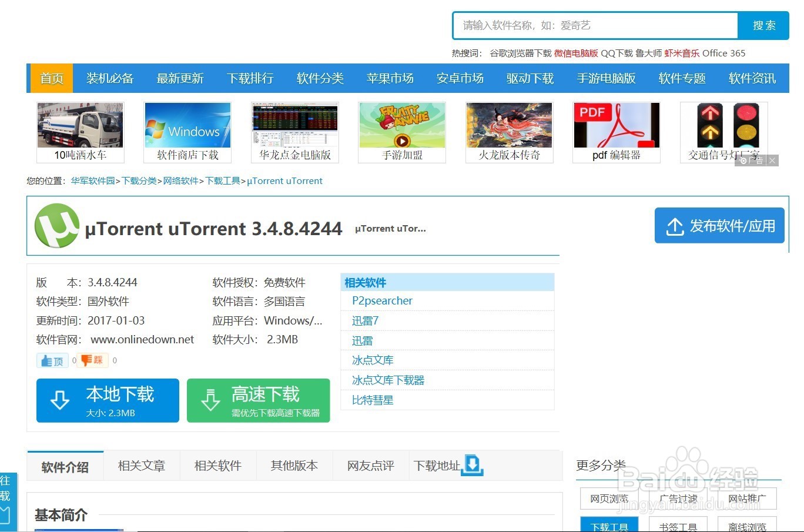Click the 搜索 search button
The image size is (804, 532).
pyautogui.click(x=763, y=25)
